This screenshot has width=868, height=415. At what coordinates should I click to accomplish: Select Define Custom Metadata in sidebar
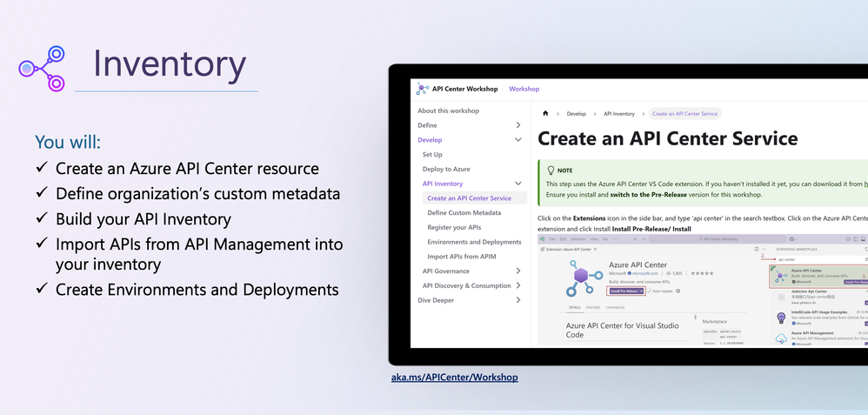464,213
